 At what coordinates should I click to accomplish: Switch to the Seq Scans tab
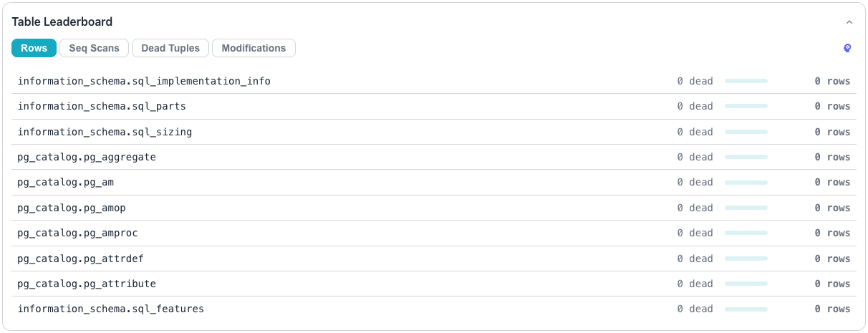[95, 48]
